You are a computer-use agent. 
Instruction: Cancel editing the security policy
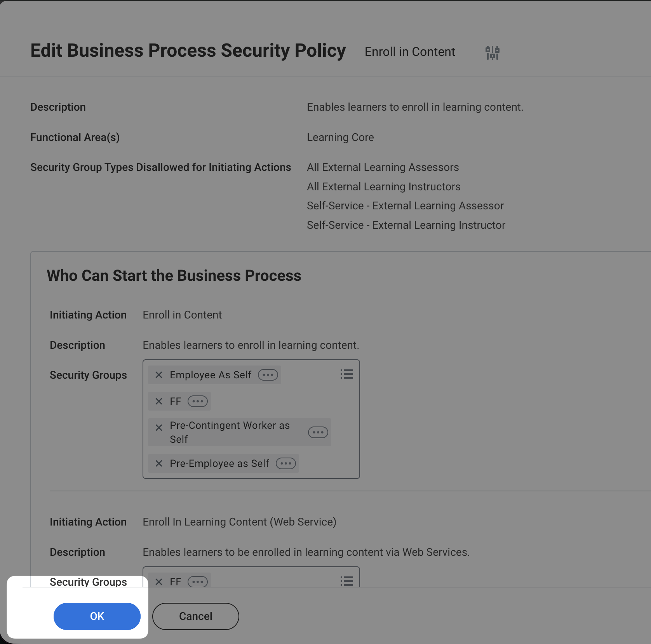tap(195, 616)
